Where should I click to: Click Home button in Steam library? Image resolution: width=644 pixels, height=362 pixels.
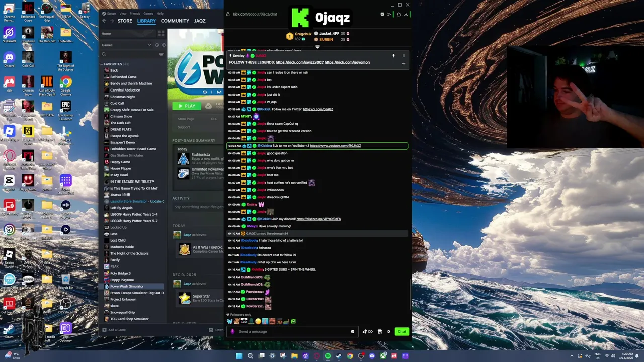coord(128,34)
